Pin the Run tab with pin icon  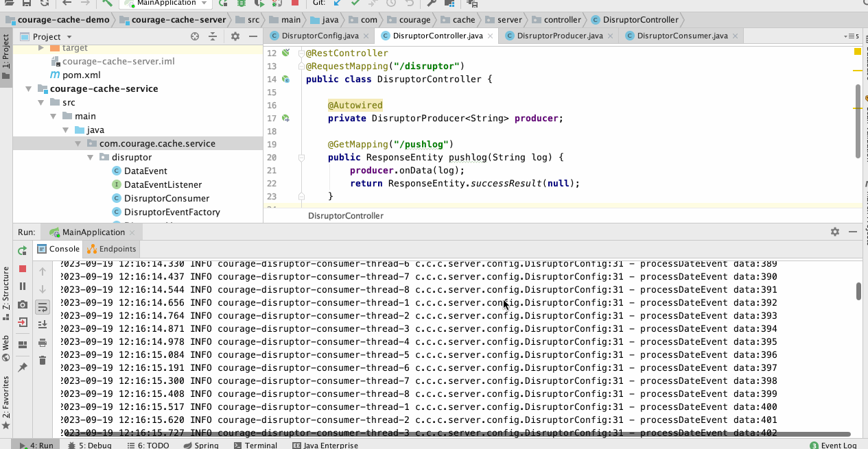tap(23, 367)
